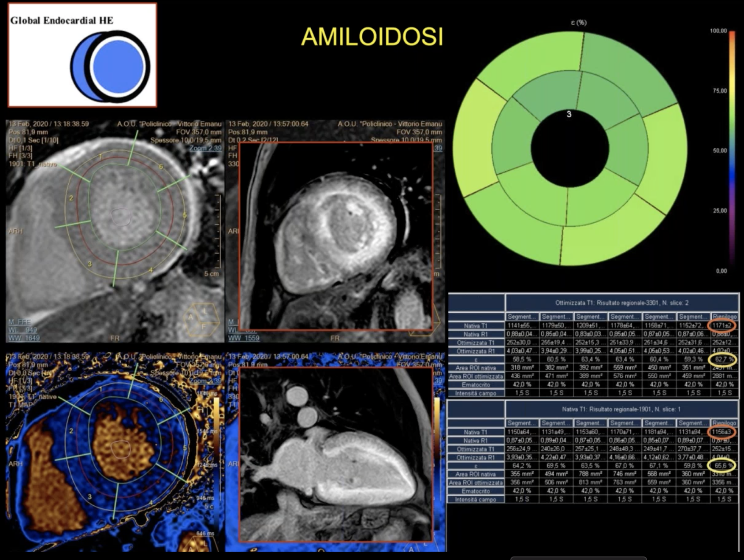
Task: Click Ematocrito row header in Ottimizzata T1 table
Action: [x=476, y=385]
